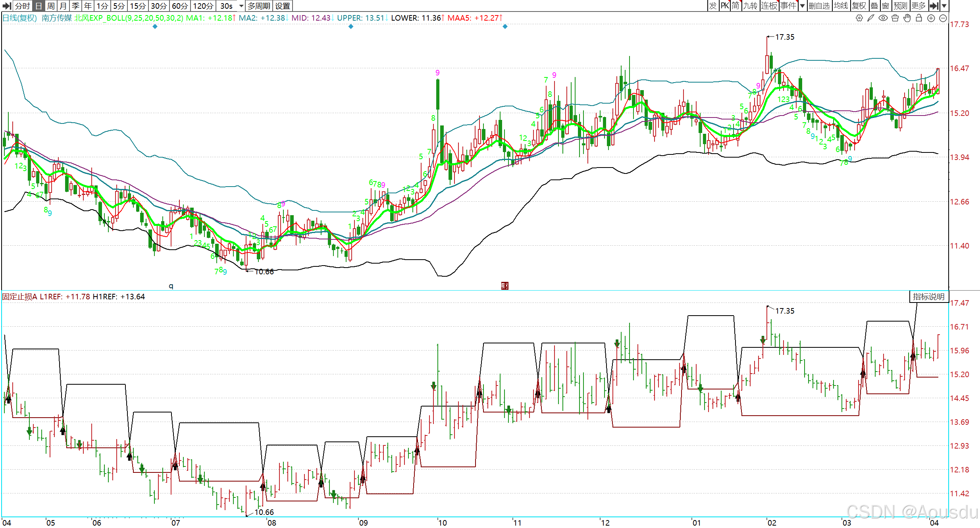Click the left panel collapse arrow icon
Viewport: 980px width, 528px height.
pyautogui.click(x=6, y=6)
